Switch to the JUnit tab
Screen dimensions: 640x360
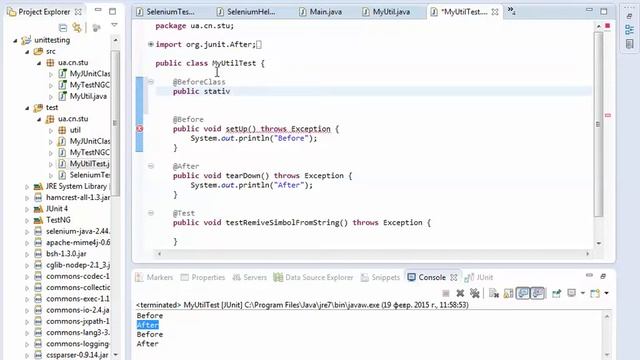point(479,278)
